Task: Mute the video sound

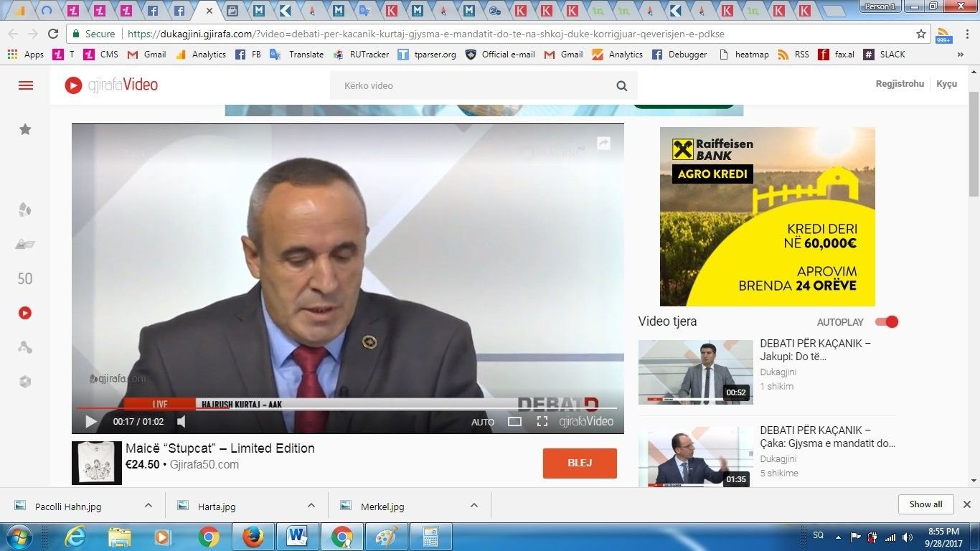Action: tap(182, 422)
